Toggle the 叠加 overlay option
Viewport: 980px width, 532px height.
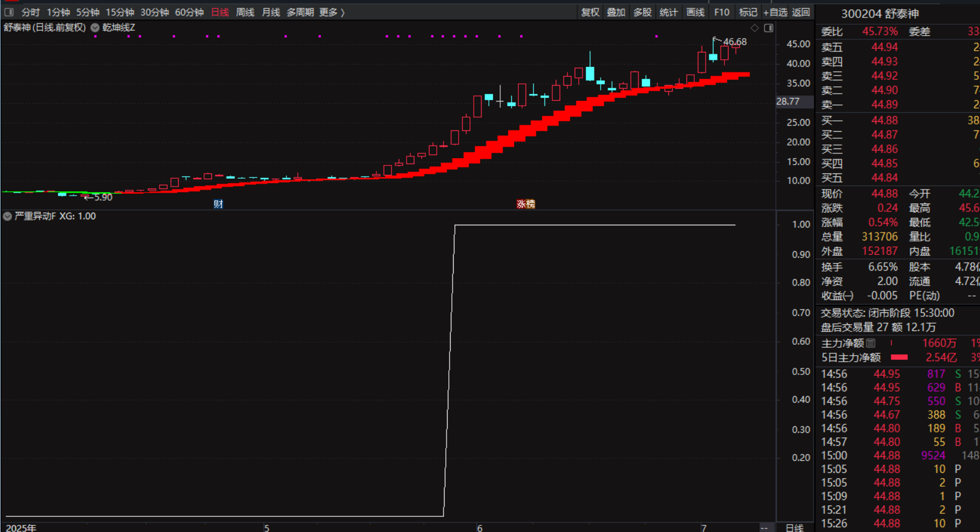[x=616, y=12]
